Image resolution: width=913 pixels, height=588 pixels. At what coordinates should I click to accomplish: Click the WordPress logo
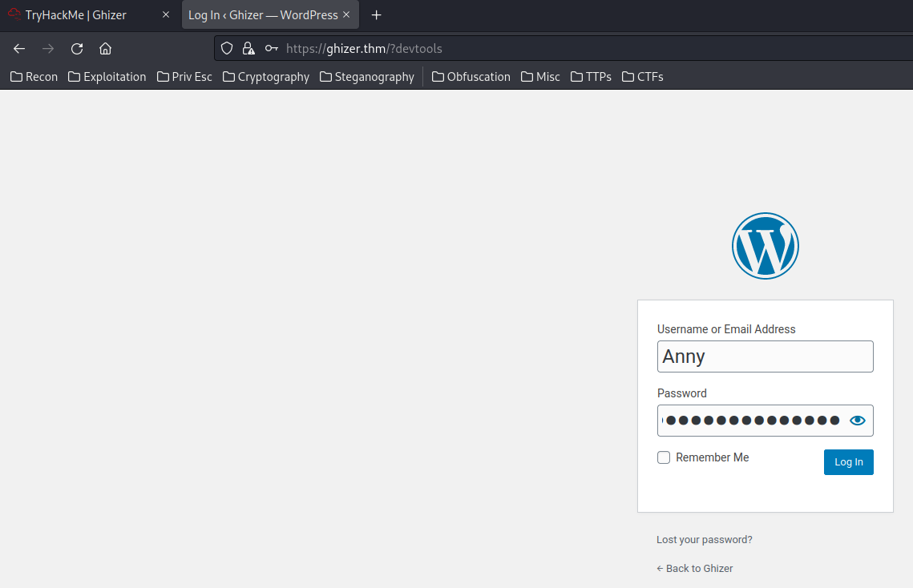click(x=765, y=246)
